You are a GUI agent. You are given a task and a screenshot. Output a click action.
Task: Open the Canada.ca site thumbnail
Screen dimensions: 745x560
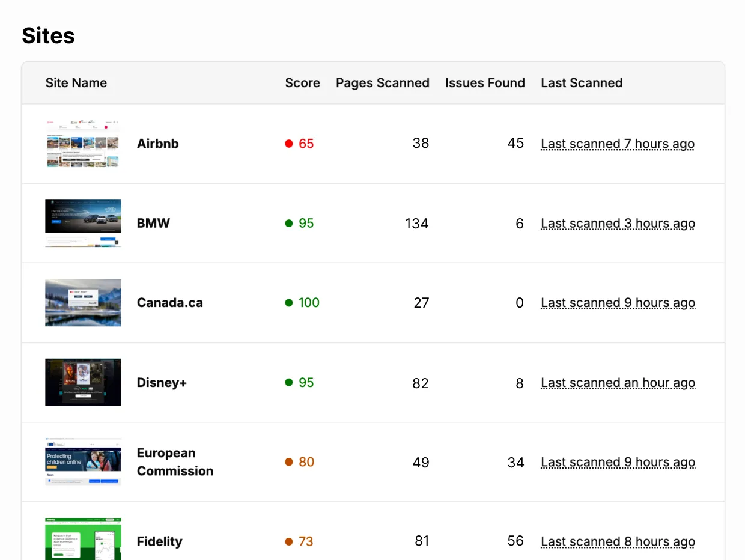(83, 303)
